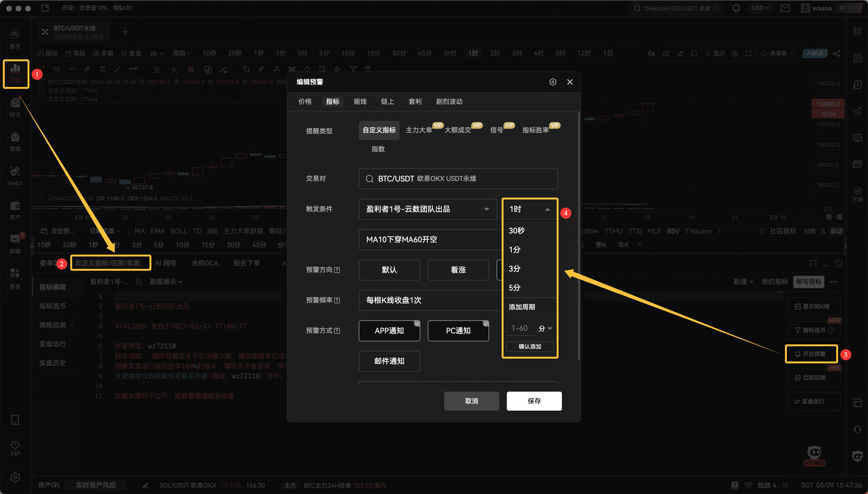
Task: Click the chart screenshot camera icon
Action: click(x=666, y=53)
